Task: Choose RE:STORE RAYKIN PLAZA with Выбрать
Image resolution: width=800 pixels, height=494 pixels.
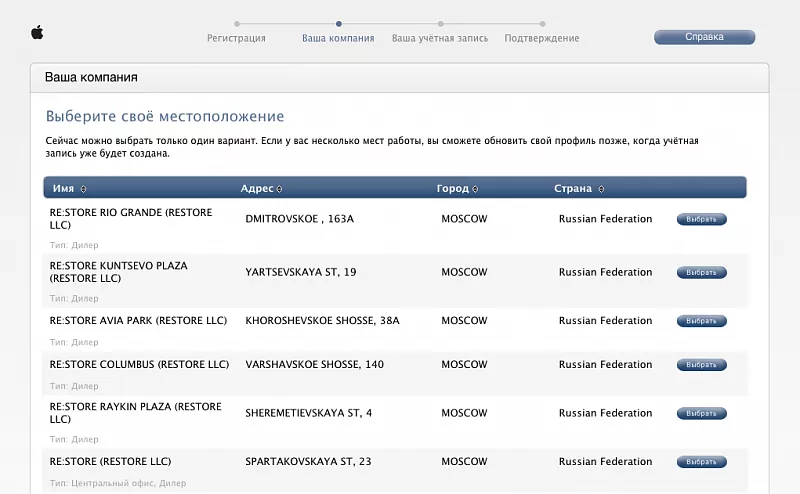Action: click(x=702, y=413)
